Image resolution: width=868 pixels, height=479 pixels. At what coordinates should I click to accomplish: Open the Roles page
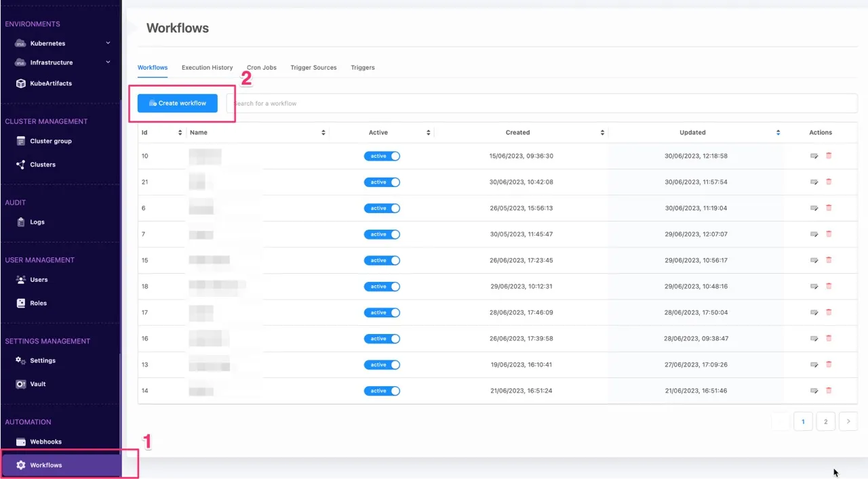32,303
